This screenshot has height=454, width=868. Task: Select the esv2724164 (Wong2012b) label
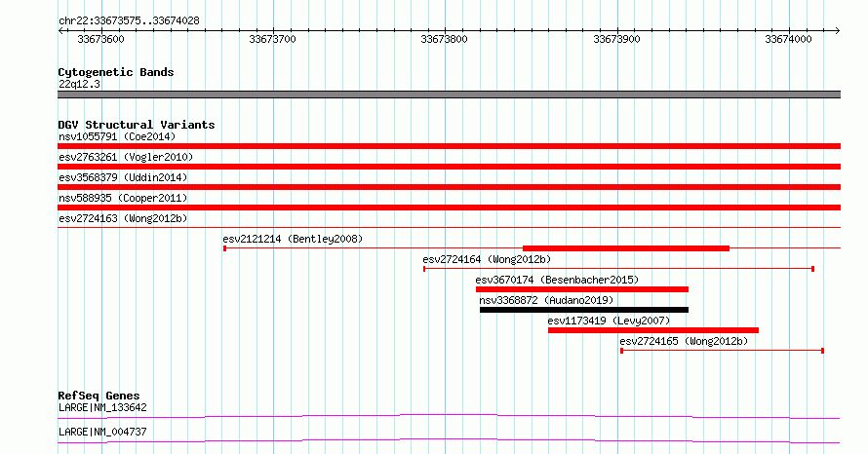pos(487,259)
